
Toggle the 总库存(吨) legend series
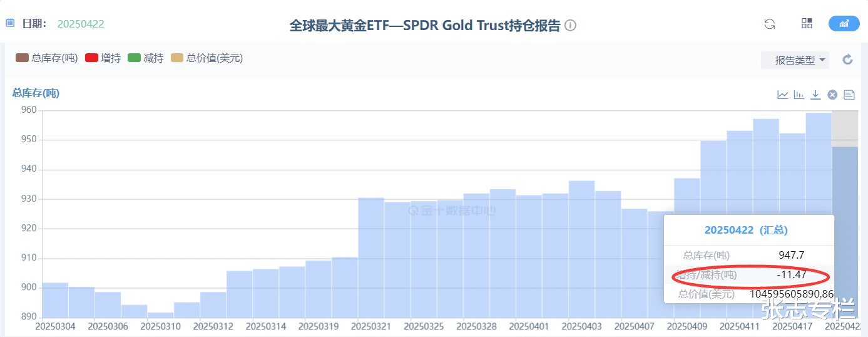tap(46, 58)
